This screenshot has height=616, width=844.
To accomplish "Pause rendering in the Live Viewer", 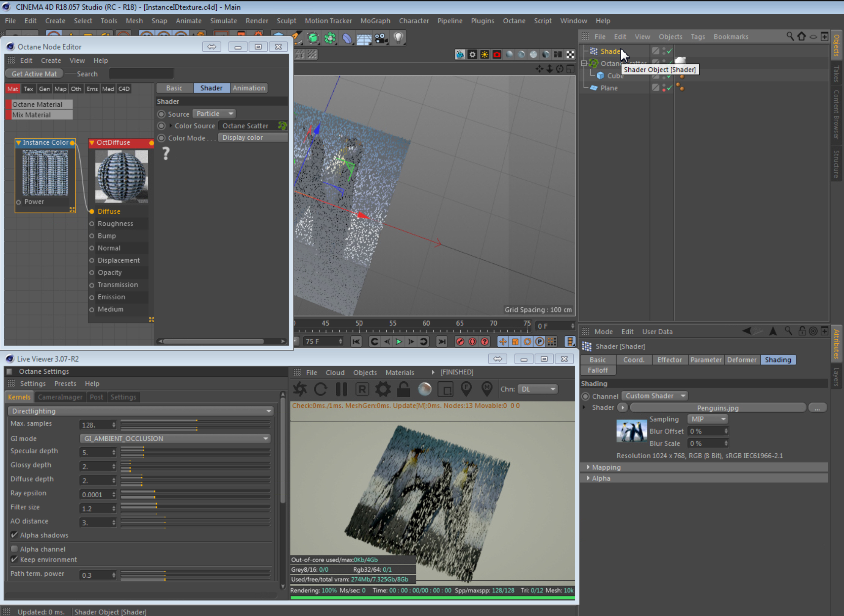I will pyautogui.click(x=341, y=389).
